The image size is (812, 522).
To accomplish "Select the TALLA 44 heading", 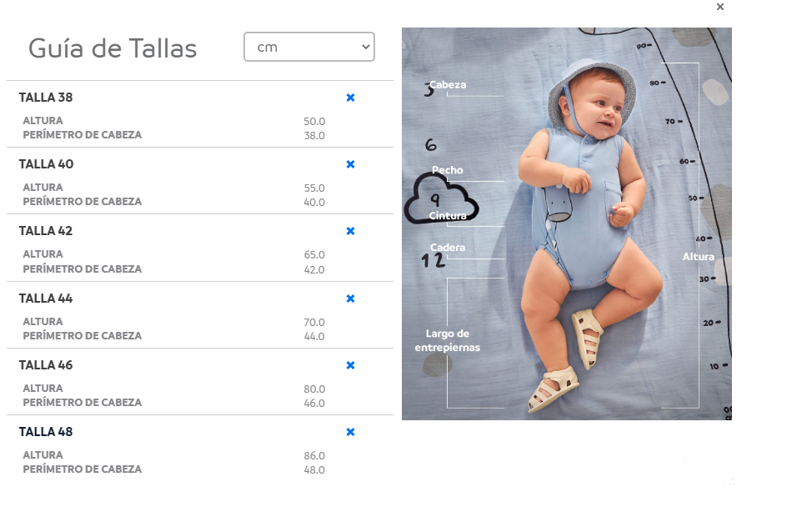I will tap(46, 299).
